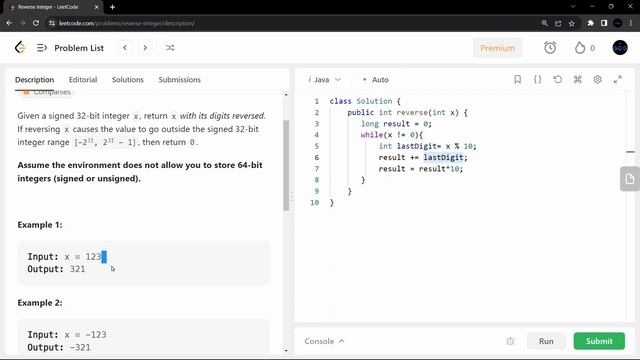Click the public int reverse method signature

coord(407,112)
